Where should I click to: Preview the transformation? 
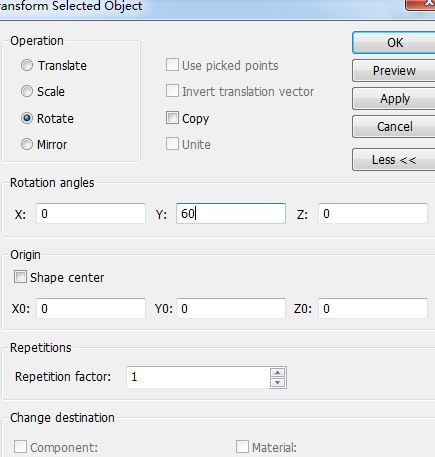click(x=394, y=71)
